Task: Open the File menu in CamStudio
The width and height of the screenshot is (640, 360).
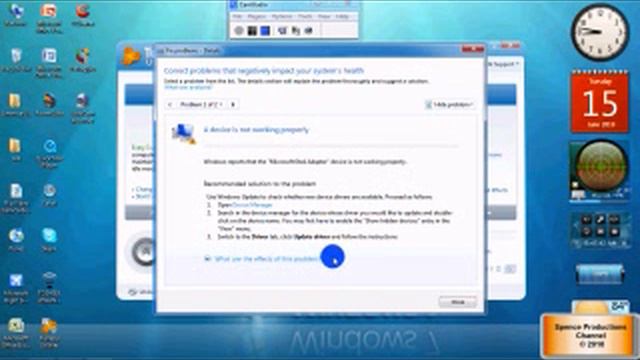Action: 237,17
